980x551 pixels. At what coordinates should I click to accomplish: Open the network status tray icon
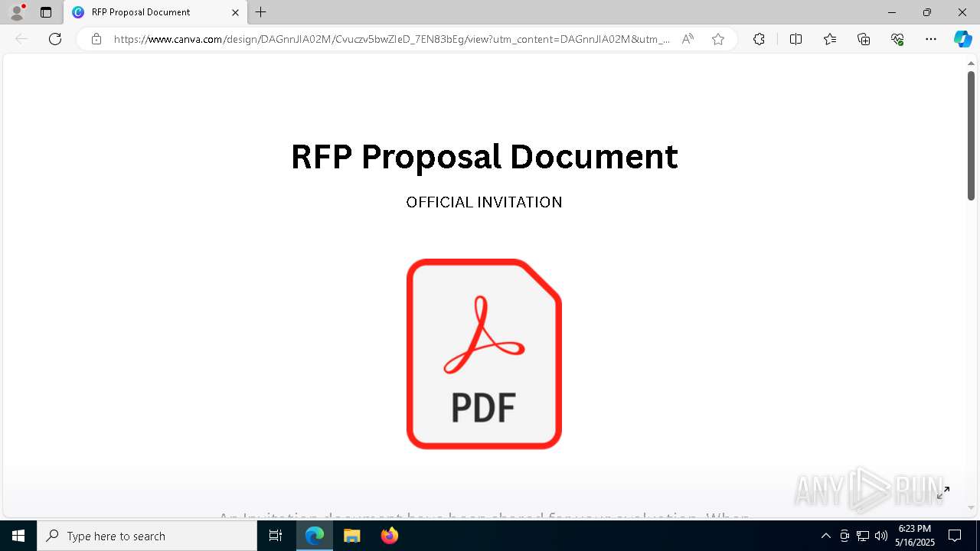click(x=863, y=536)
